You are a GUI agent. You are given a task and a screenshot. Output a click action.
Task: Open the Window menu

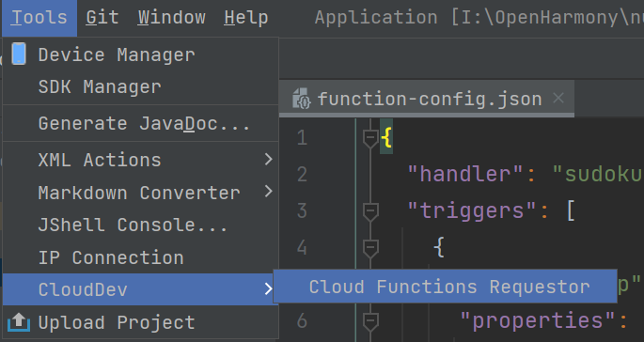pyautogui.click(x=172, y=18)
